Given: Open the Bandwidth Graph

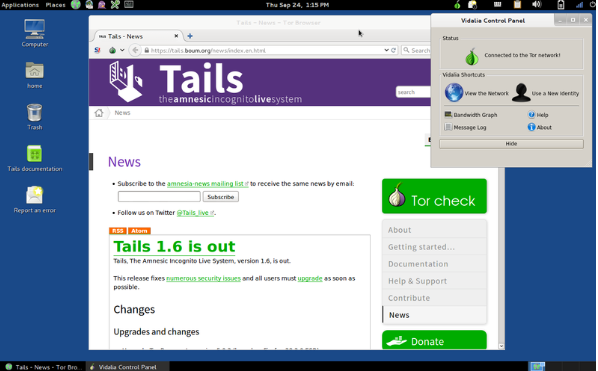Looking at the screenshot, I should pos(471,115).
